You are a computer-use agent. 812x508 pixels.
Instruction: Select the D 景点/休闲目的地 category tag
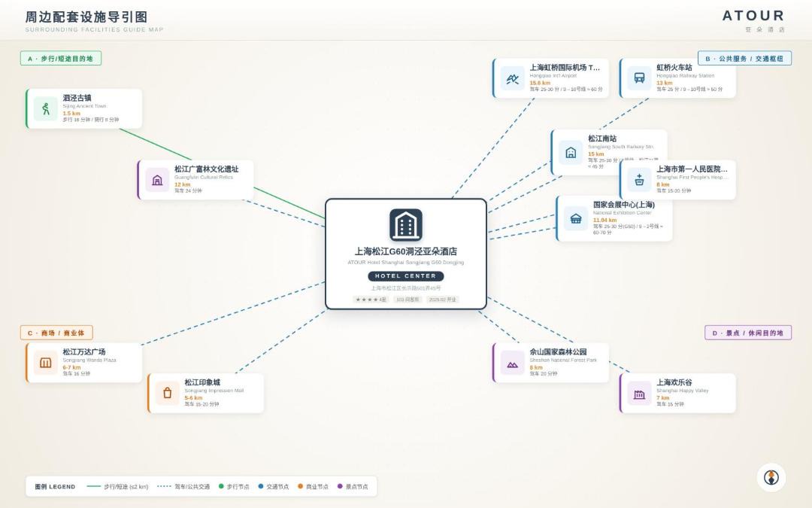[x=748, y=333]
